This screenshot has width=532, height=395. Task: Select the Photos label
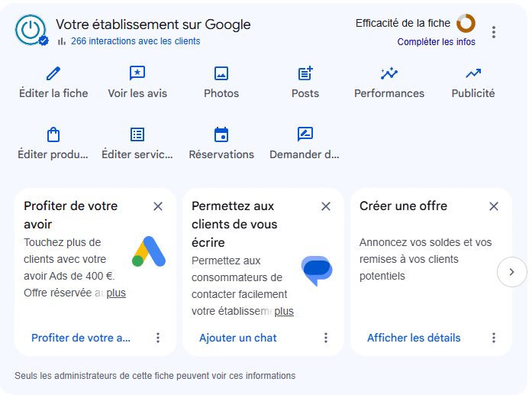(x=221, y=93)
